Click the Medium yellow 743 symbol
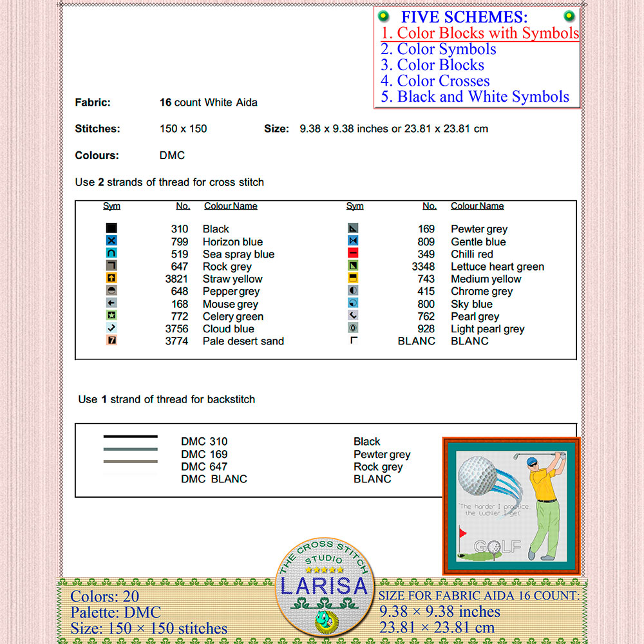644x644 pixels. pyautogui.click(x=353, y=278)
